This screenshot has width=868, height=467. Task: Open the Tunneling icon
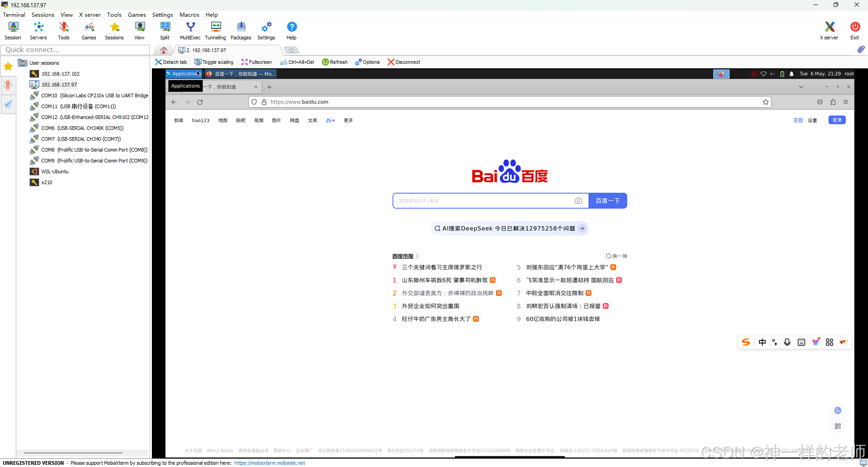coord(216,31)
